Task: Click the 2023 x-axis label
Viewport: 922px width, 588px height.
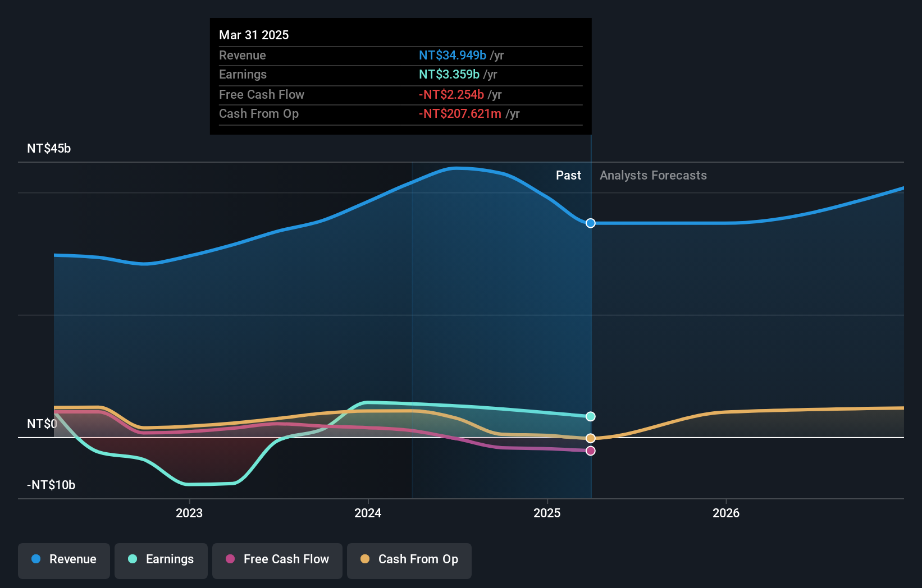Action: 189,513
